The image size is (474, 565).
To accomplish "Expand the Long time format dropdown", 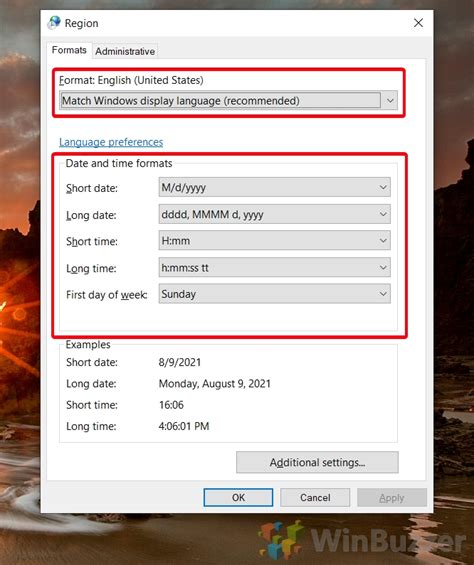I will tap(274, 267).
